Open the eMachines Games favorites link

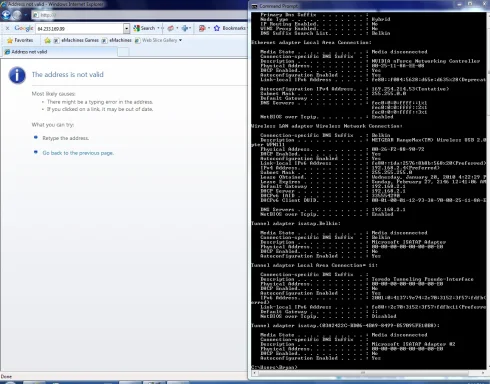76,40
